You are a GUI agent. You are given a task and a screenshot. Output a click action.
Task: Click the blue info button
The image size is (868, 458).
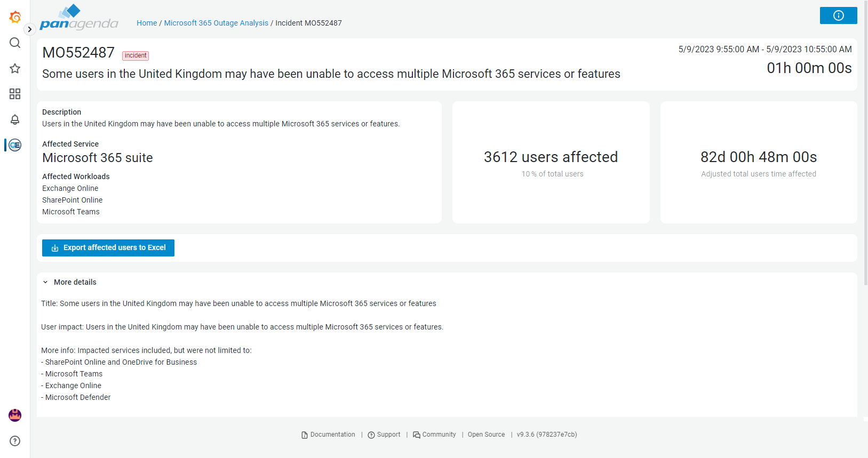click(838, 15)
